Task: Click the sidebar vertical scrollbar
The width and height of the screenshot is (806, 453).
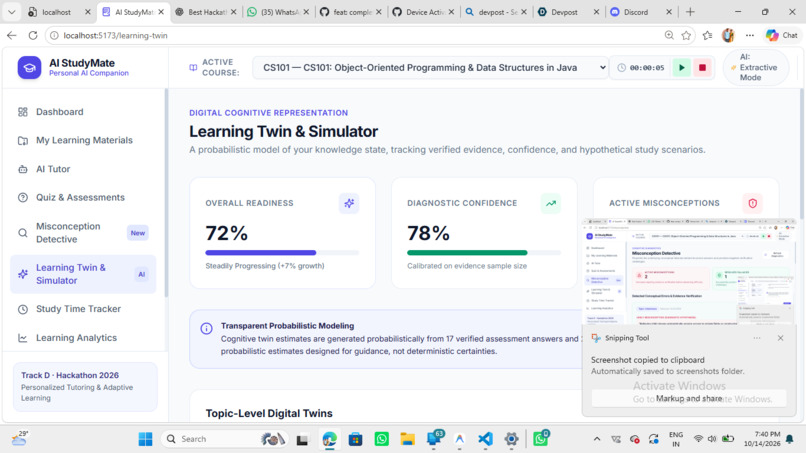Action: pos(166,193)
